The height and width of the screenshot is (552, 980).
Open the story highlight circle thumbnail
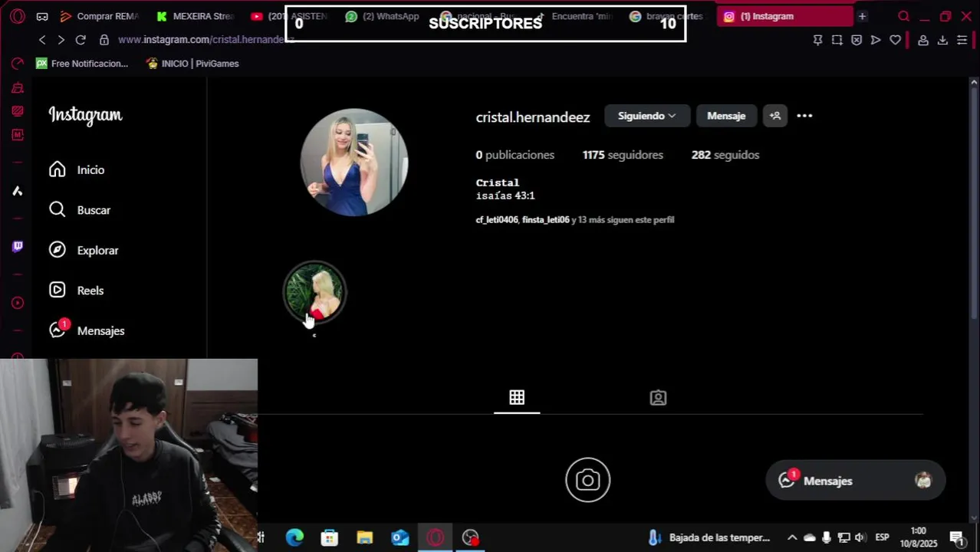[x=315, y=292]
